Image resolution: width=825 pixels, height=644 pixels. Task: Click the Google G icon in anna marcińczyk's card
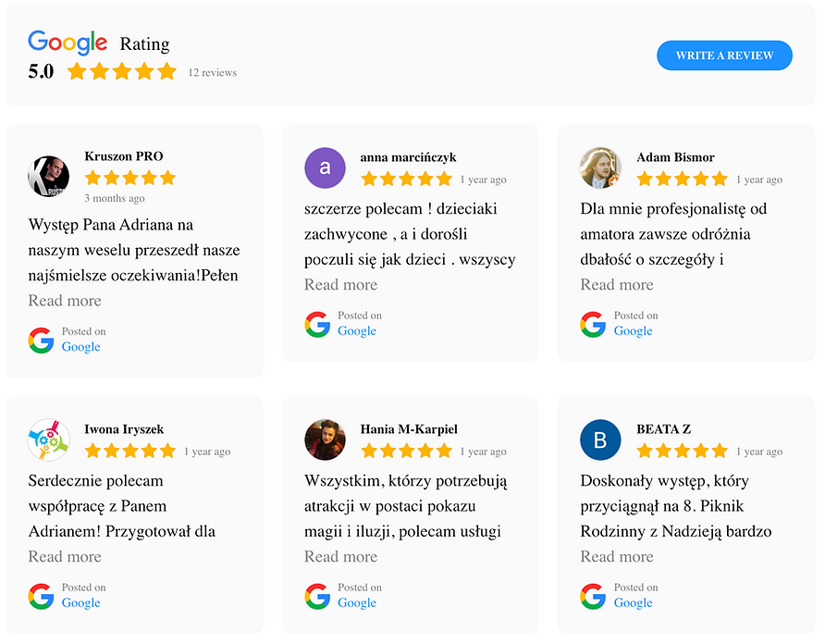[x=317, y=324]
